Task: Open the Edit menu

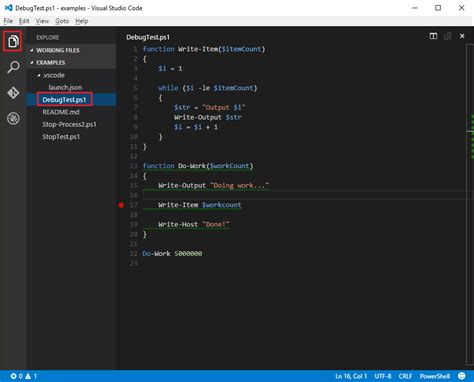Action: pyautogui.click(x=24, y=21)
